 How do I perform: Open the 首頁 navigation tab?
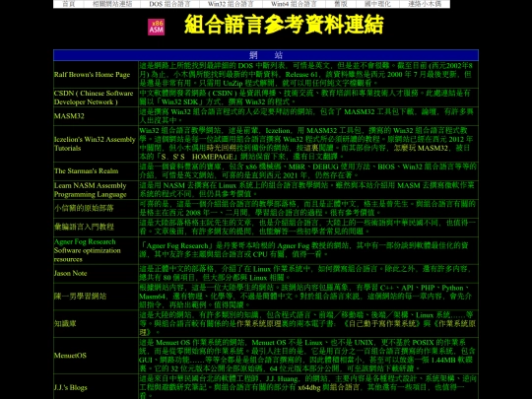coord(69,4)
